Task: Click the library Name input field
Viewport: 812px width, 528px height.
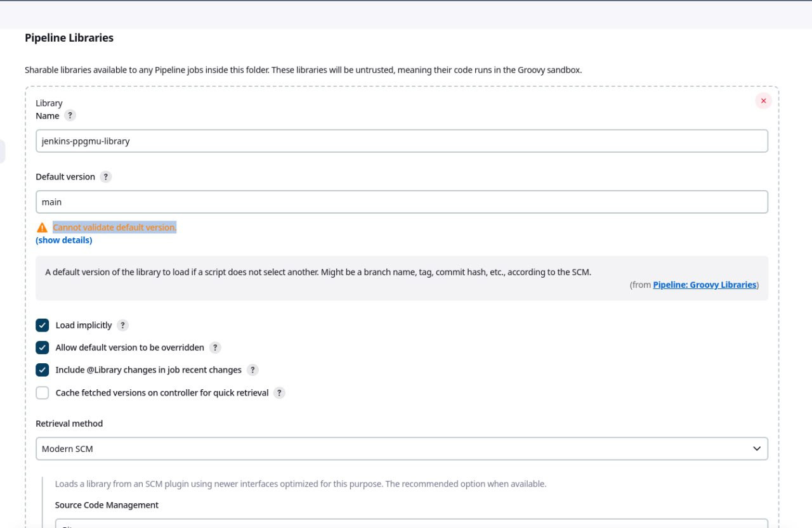Action: click(x=402, y=141)
